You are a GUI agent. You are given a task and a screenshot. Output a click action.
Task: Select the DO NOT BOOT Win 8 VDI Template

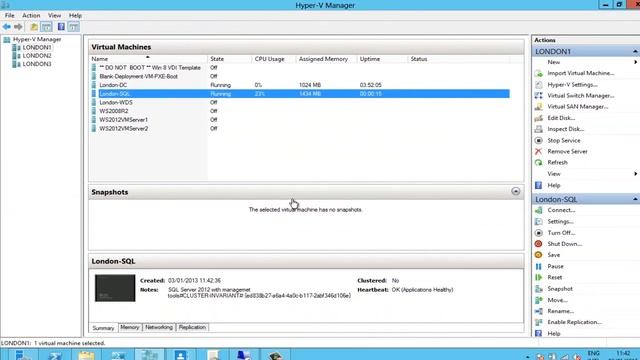(150, 68)
